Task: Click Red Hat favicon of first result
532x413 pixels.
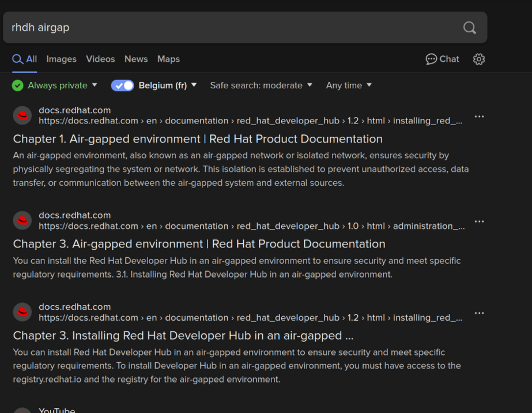Action: (22, 115)
